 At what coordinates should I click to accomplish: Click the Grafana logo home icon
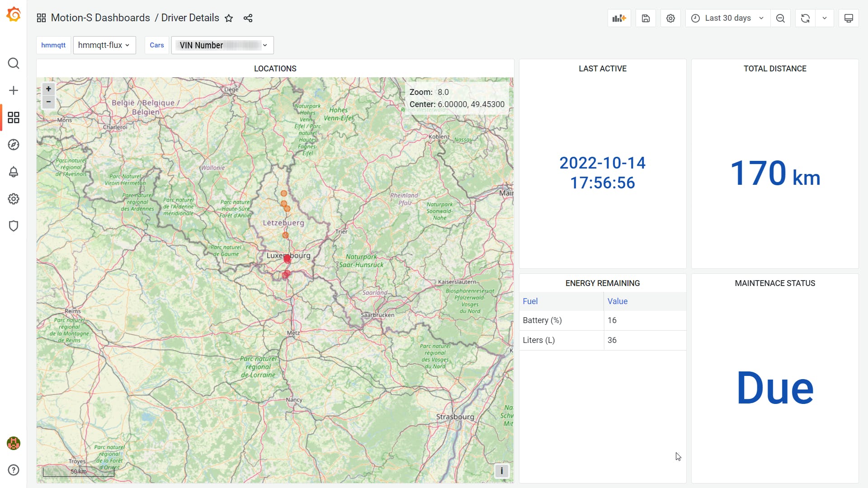pos(14,14)
